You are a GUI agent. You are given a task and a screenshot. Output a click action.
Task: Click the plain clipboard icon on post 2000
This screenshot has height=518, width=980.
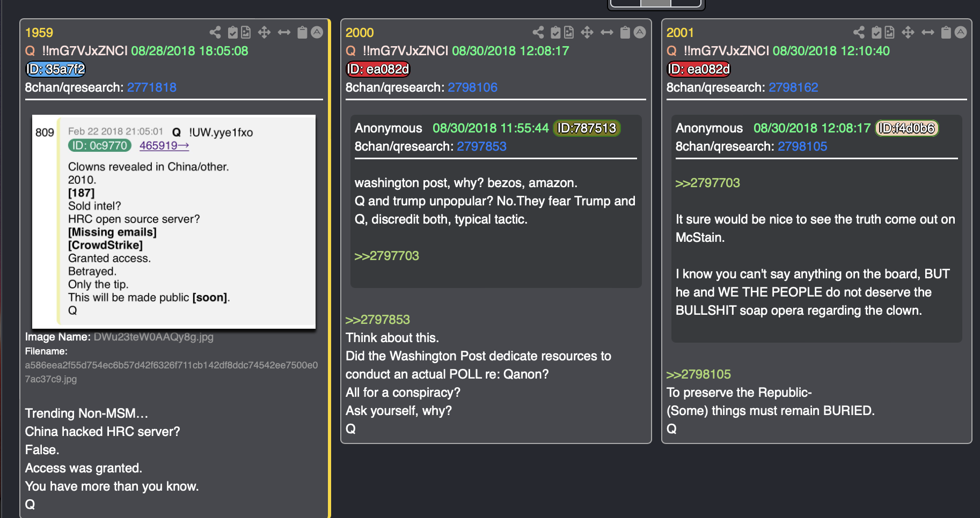625,33
